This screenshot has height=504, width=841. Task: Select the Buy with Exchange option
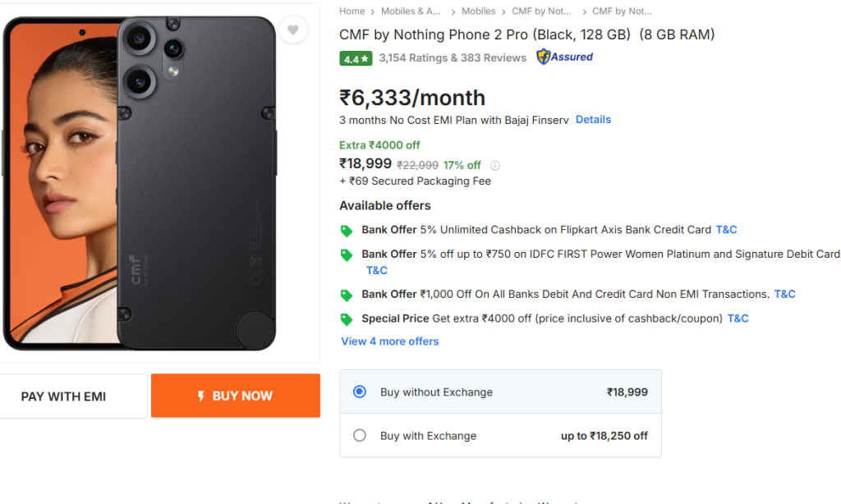click(359, 436)
